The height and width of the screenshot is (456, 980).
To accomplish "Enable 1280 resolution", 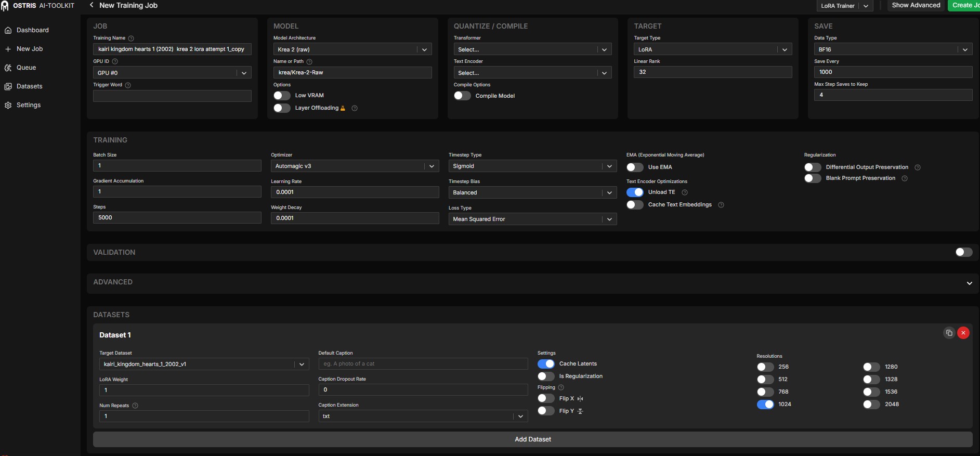I will point(871,367).
